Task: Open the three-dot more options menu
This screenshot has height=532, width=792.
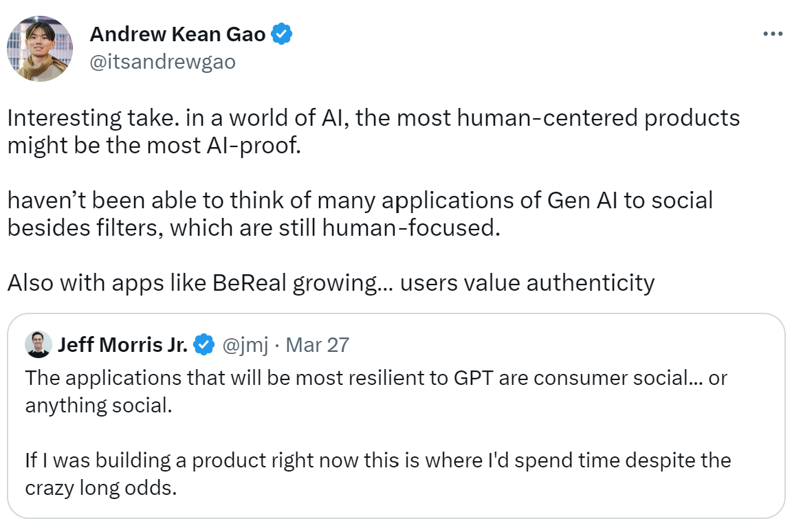Action: coord(772,34)
